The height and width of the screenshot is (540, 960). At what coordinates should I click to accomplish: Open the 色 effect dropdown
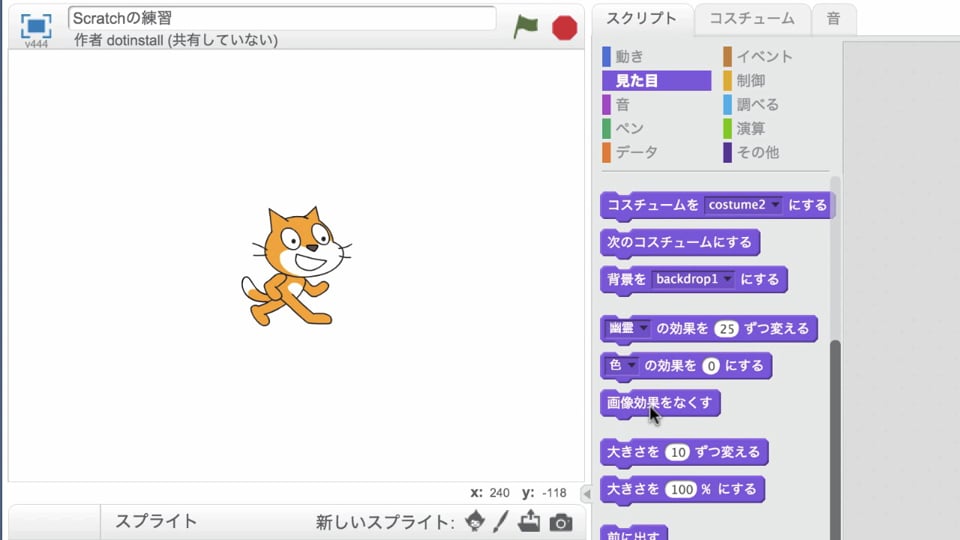621,366
